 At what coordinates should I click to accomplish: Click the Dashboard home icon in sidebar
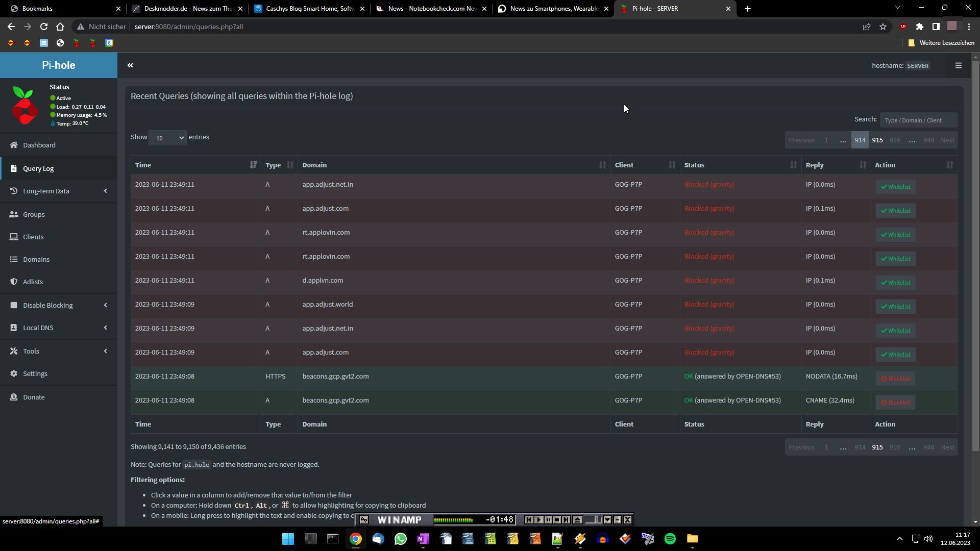(x=14, y=145)
